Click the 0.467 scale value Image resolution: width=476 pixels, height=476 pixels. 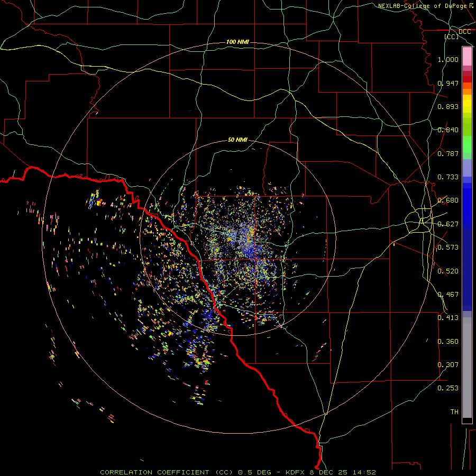pos(448,295)
